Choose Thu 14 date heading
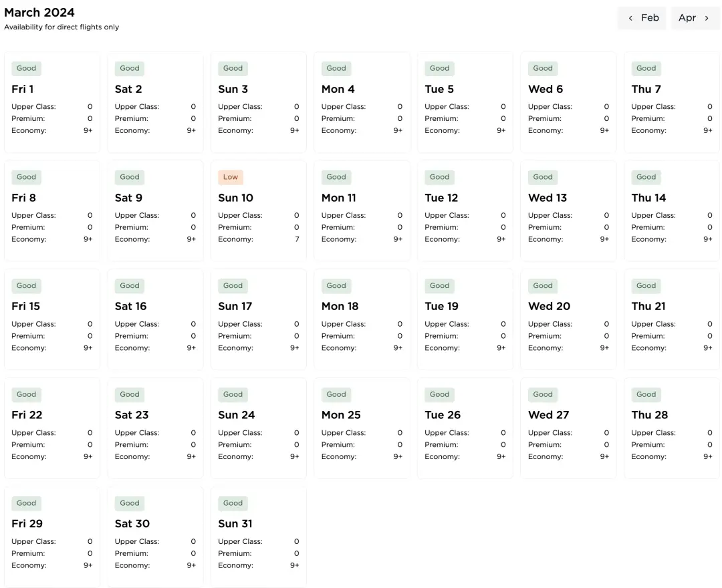 (648, 198)
